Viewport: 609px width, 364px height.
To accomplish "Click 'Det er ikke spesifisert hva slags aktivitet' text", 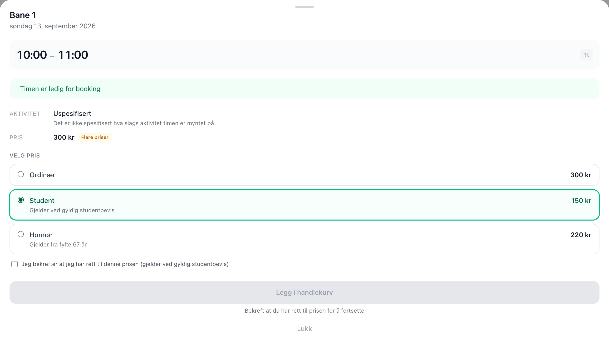I will [134, 123].
